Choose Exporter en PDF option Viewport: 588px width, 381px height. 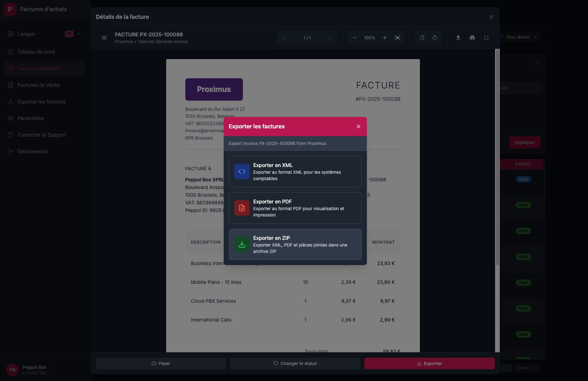295,208
